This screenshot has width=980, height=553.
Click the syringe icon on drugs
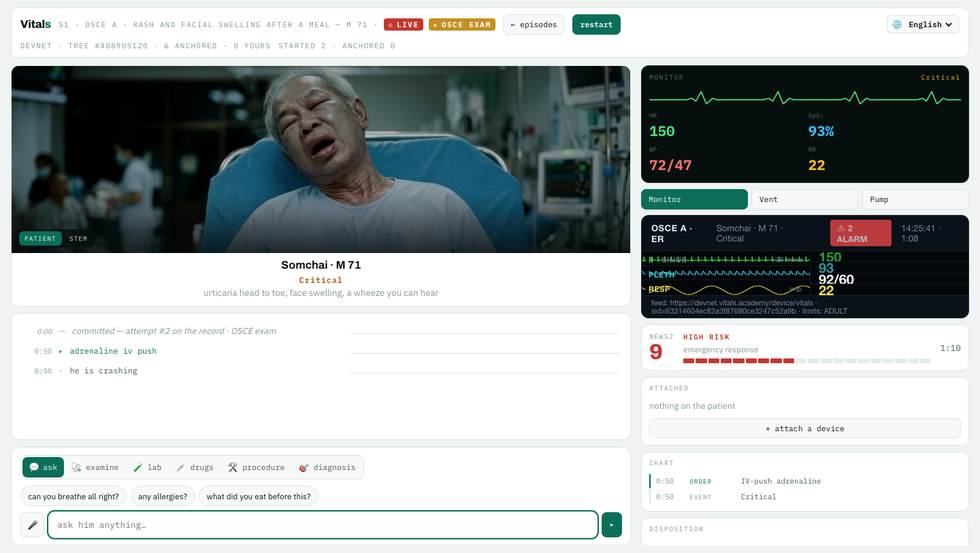pyautogui.click(x=180, y=467)
